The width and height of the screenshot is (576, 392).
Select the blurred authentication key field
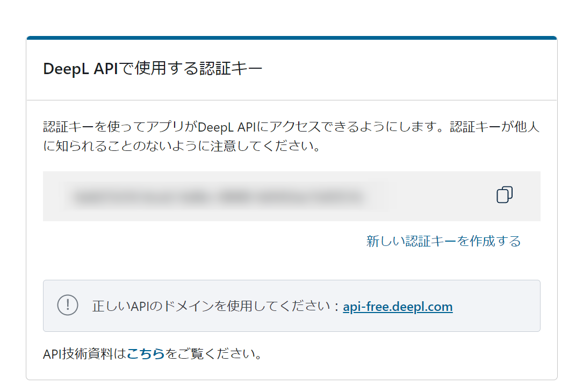tap(292, 197)
